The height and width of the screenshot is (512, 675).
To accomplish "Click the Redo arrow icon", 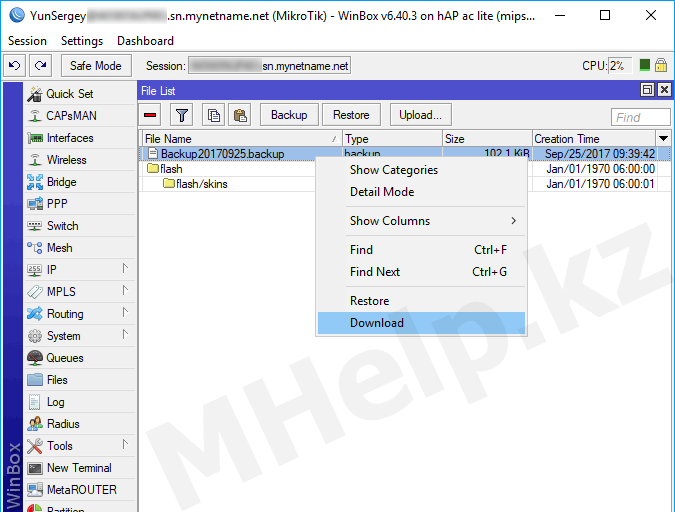I will (x=41, y=65).
